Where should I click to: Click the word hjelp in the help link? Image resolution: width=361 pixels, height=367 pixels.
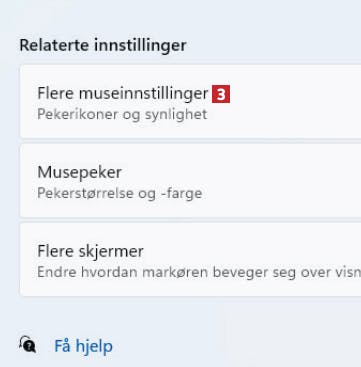[x=94, y=347]
